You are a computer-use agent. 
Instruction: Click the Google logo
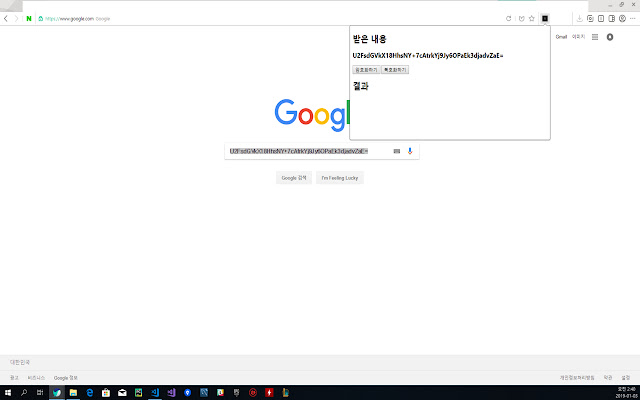[x=312, y=115]
